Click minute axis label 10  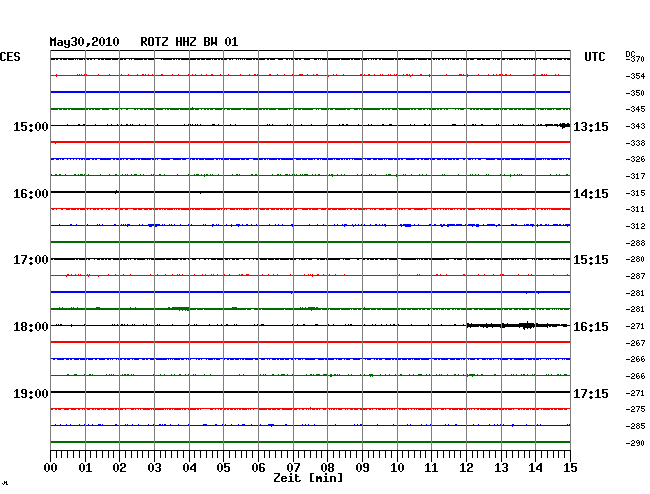[397, 468]
